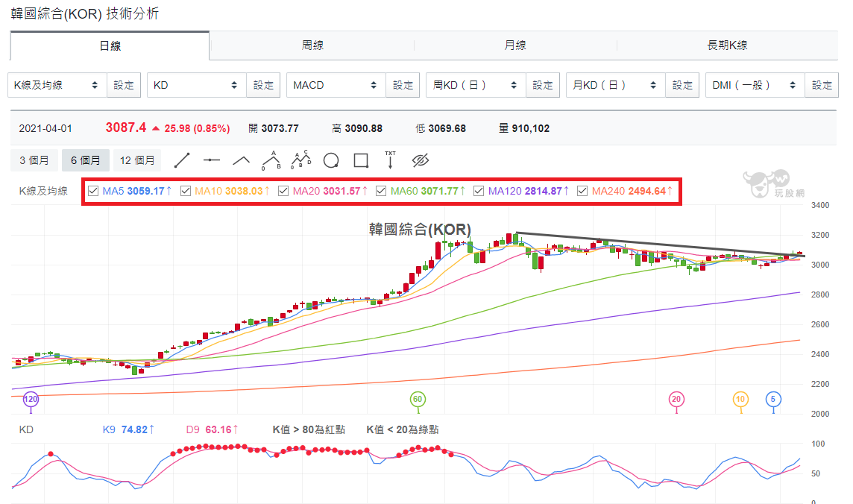Pick the ABC wave pattern tool
This screenshot has height=504, width=853.
(271, 160)
